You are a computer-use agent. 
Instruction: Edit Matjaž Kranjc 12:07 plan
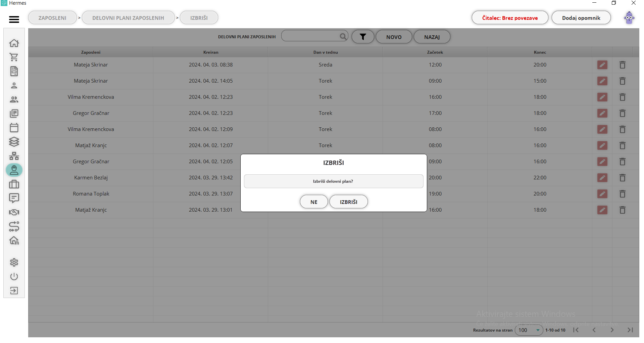(602, 145)
